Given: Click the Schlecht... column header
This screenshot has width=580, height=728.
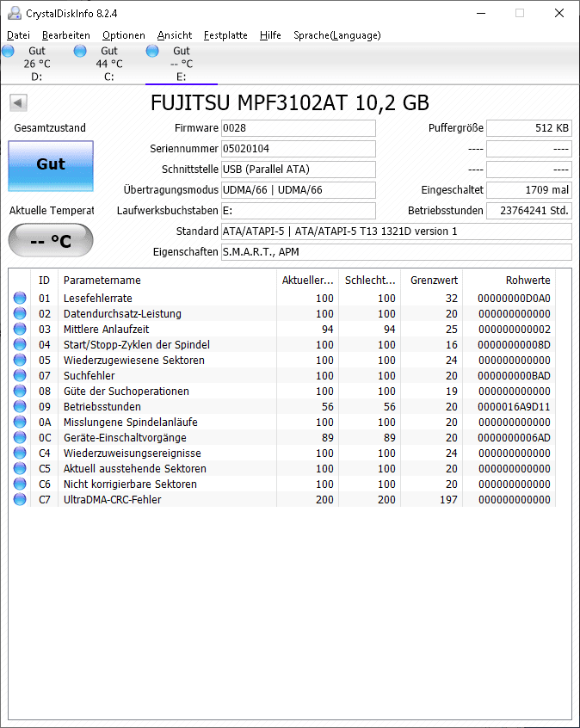Looking at the screenshot, I should (370, 281).
